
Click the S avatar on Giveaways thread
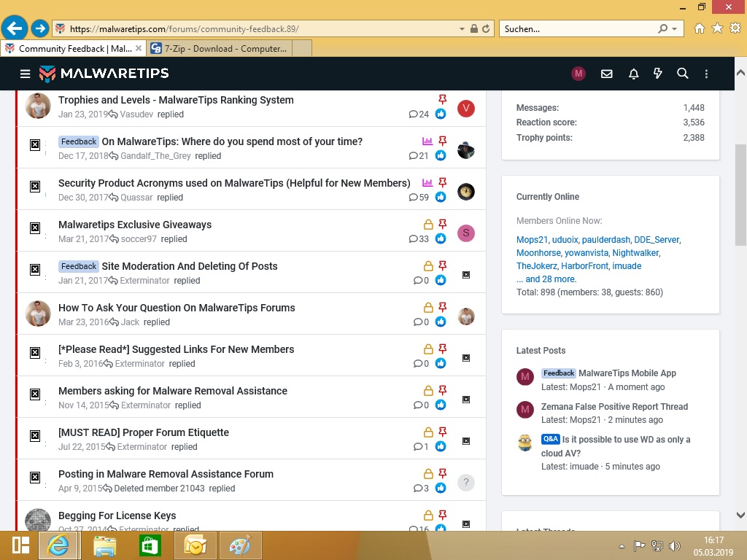point(466,233)
